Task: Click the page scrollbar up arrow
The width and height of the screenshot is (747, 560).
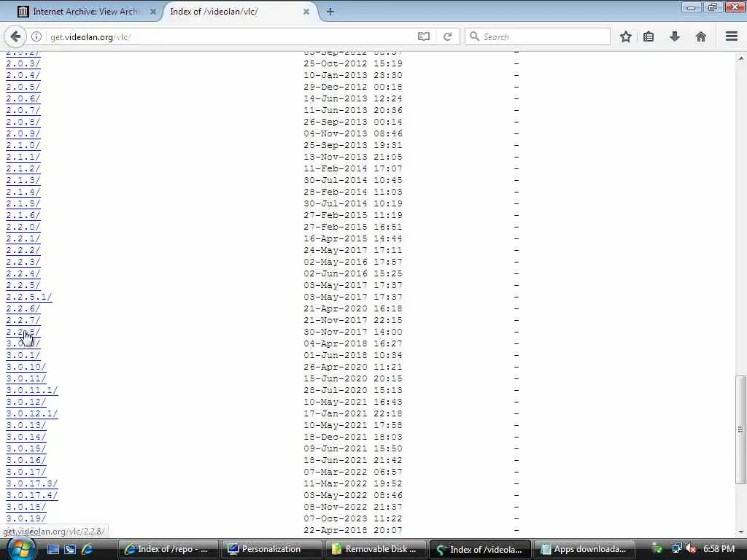Action: [x=740, y=58]
